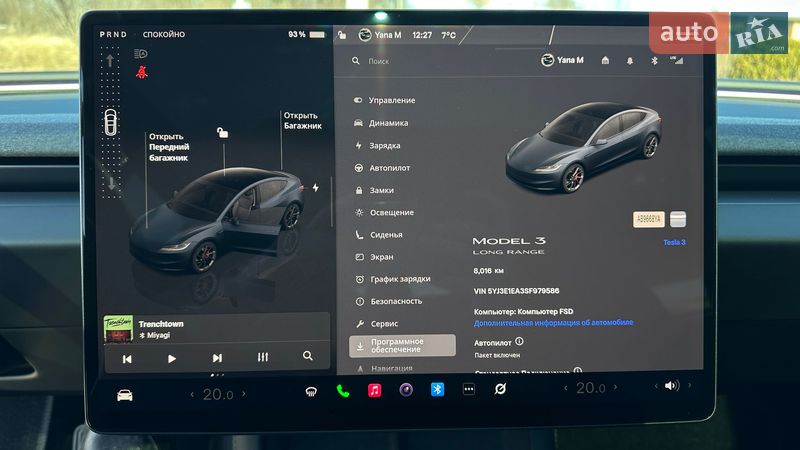The width and height of the screenshot is (800, 450).
Task: Tap the 7°C outside temperature
Action: (448, 35)
